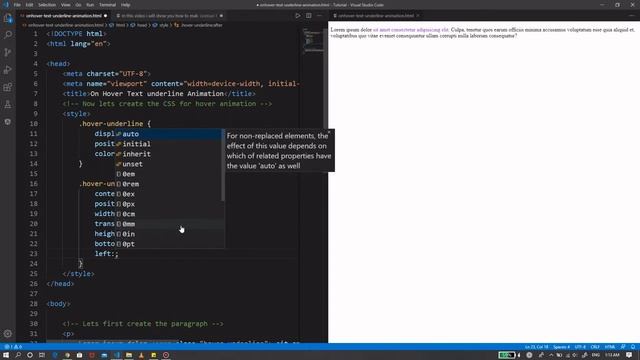640x360 pixels.
Task: Place cursor on 'left:;' line 23
Action: pyautogui.click(x=107, y=254)
